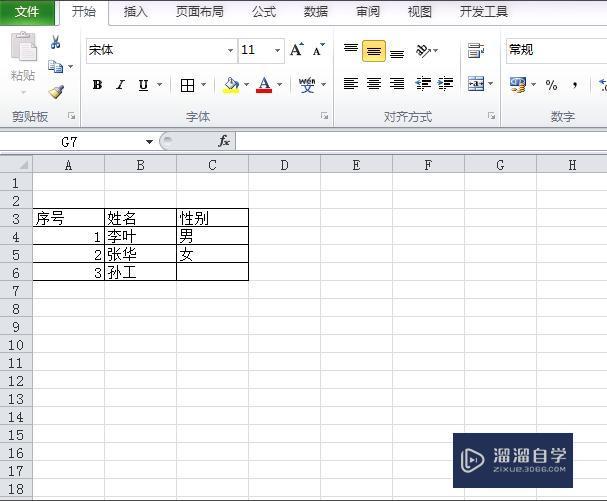Toggle align text right
This screenshot has height=501, width=607.
click(397, 83)
